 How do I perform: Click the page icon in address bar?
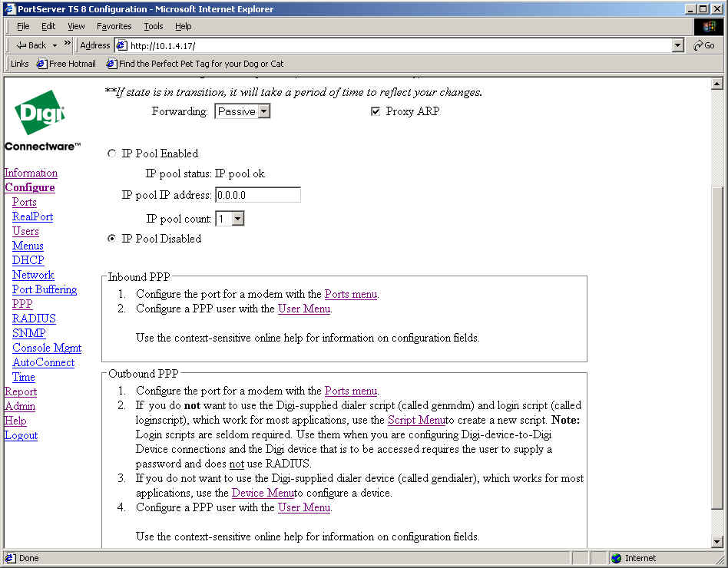(121, 45)
